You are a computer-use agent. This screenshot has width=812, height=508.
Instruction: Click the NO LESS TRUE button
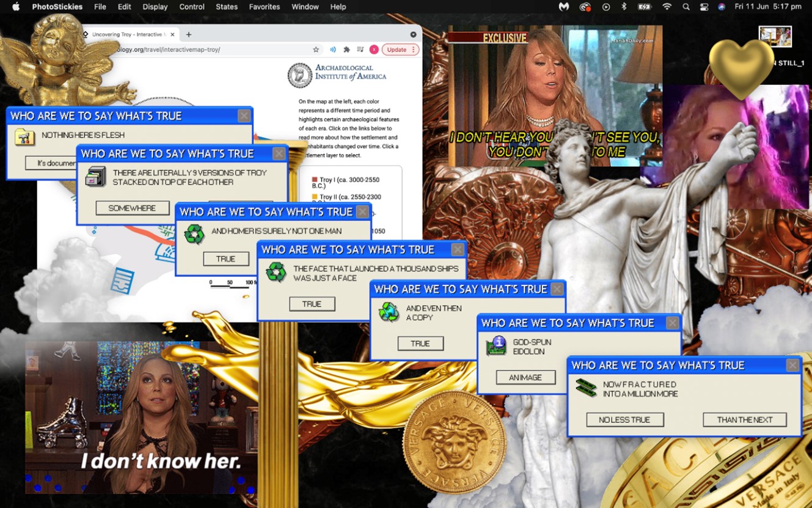coord(625,419)
